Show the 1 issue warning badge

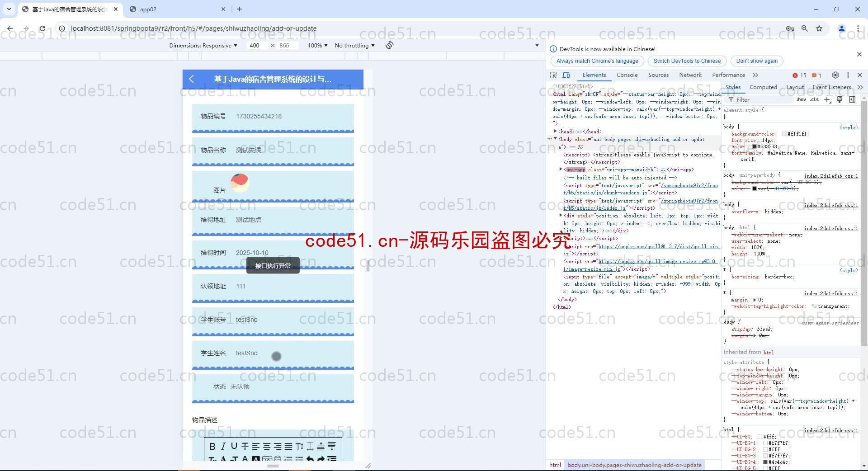(x=816, y=75)
